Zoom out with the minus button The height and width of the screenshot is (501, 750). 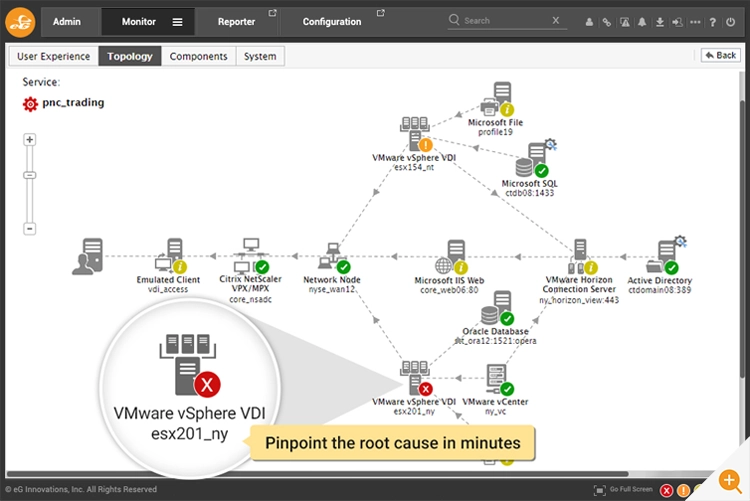(x=30, y=229)
